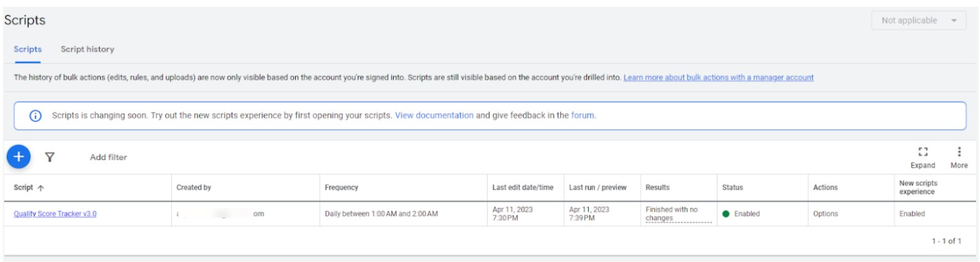Image resolution: width=980 pixels, height=262 pixels.
Task: Open the forum feedback link
Action: (x=582, y=116)
